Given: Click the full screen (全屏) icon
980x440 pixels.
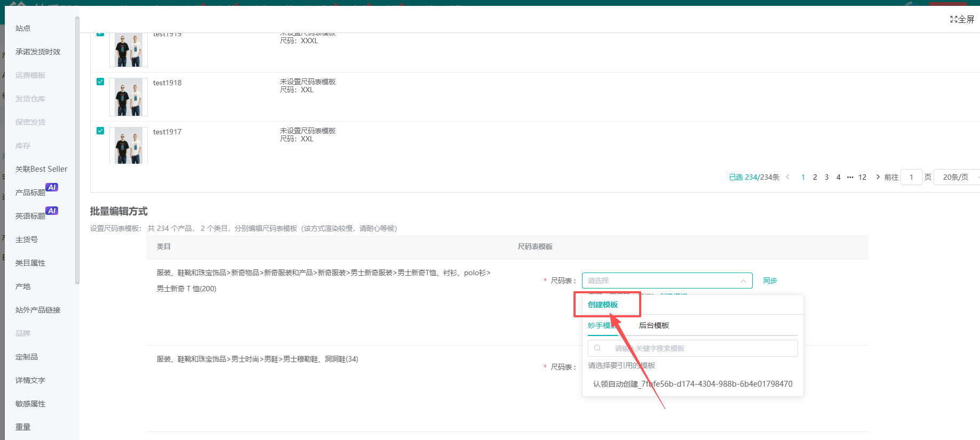Looking at the screenshot, I should pyautogui.click(x=953, y=20).
